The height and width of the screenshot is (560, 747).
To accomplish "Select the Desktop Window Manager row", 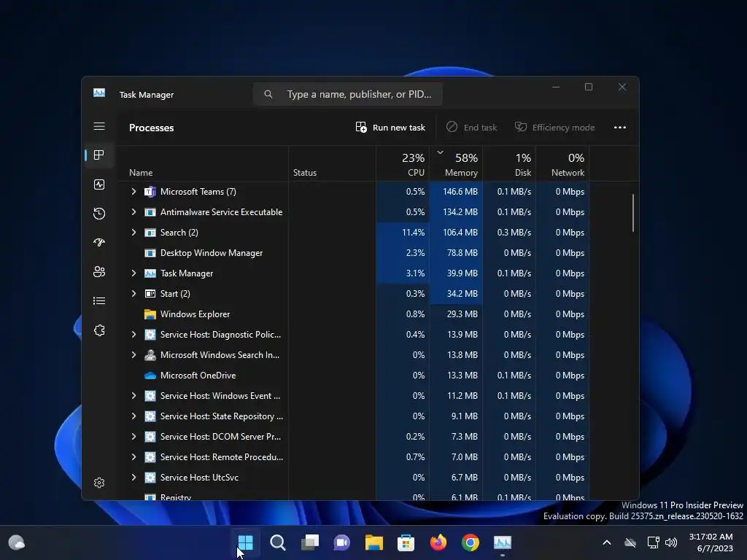I will coord(354,253).
